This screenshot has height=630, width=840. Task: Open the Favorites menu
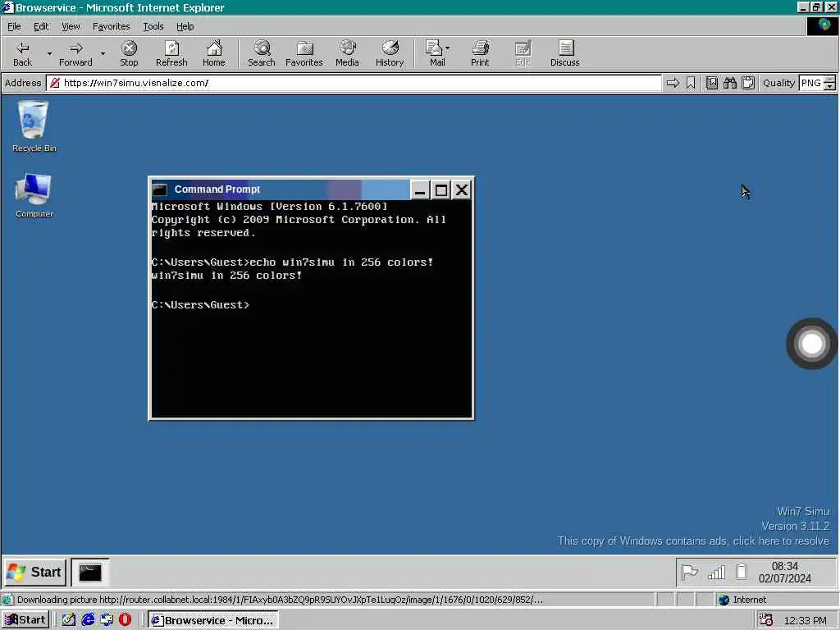point(111,26)
